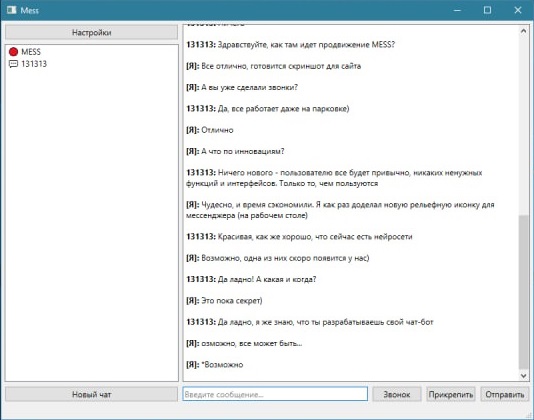Click message starting "Ничего нового - пользователю"
Image resolution: width=534 pixels, height=420 pixels.
click(x=334, y=178)
